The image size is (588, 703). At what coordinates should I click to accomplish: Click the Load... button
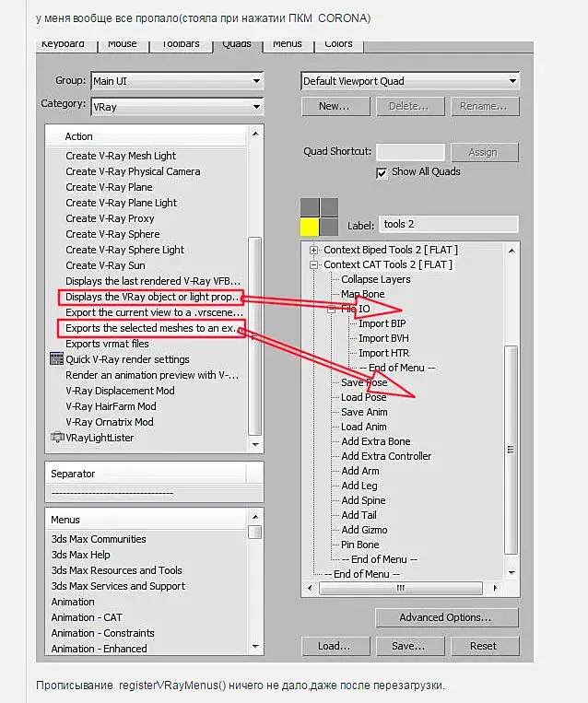(335, 646)
